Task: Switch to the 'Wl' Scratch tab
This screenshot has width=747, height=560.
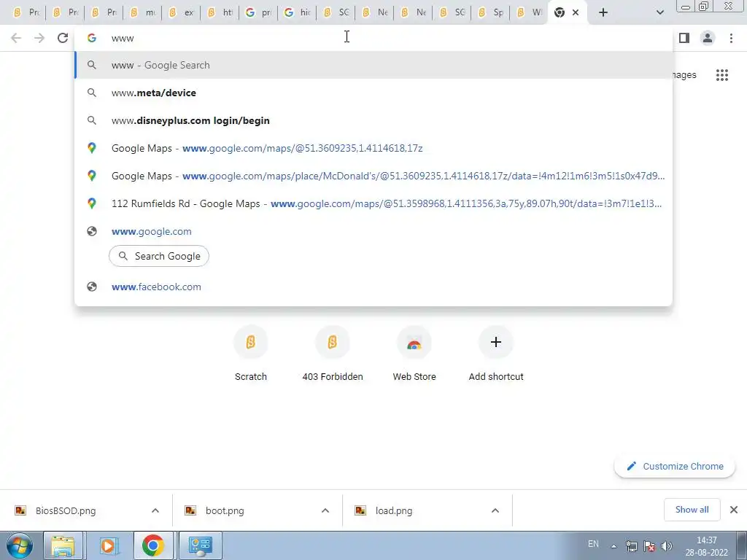Action: (x=530, y=12)
